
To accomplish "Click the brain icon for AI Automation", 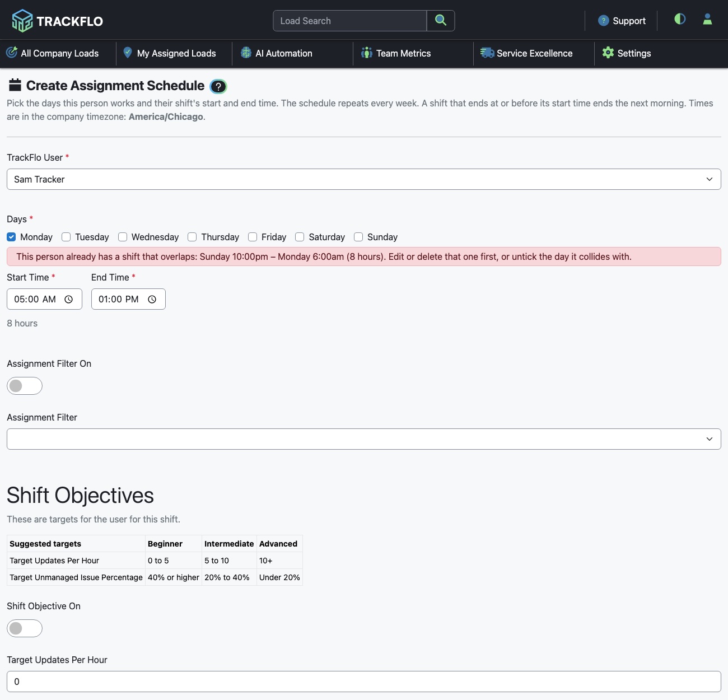I will click(246, 53).
